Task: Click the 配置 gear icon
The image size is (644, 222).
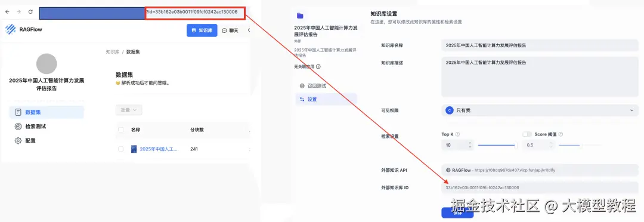Action: pyautogui.click(x=18, y=141)
